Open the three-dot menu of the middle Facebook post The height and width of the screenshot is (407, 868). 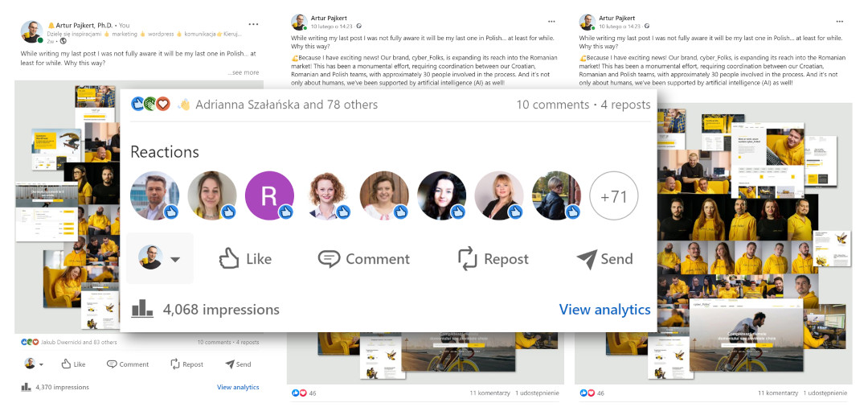[551, 21]
